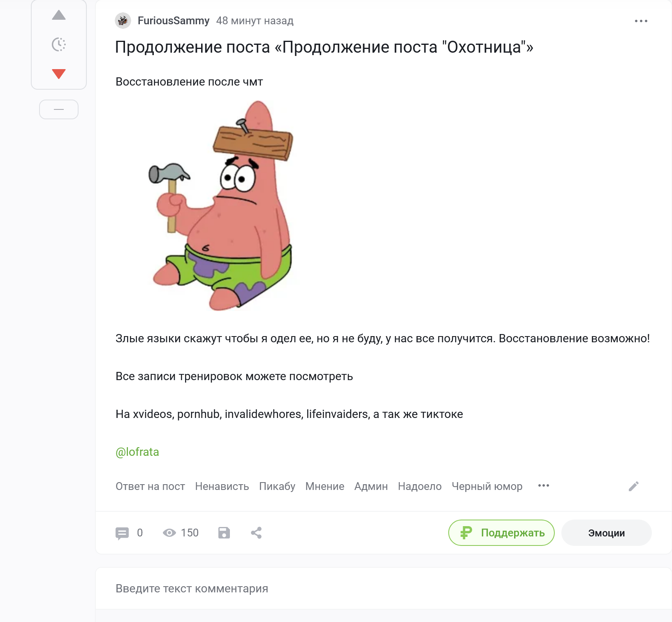Click the rating clock icon
The height and width of the screenshot is (622, 672).
coord(59,44)
